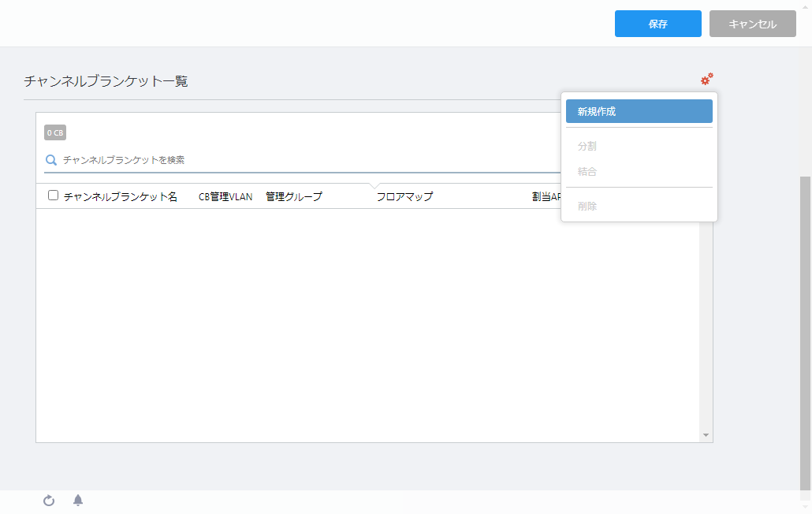Click the red gears settings icon
Screen dimensions: 812x514
706,79
